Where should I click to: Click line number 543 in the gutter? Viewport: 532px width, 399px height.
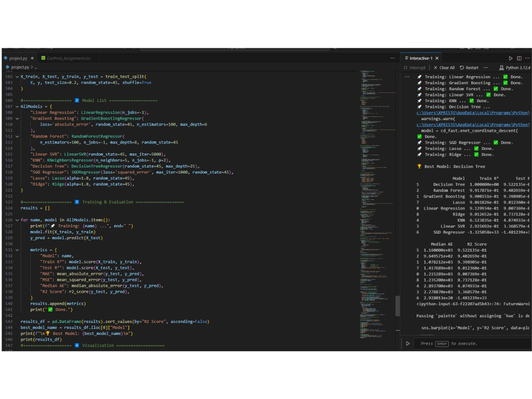9,321
